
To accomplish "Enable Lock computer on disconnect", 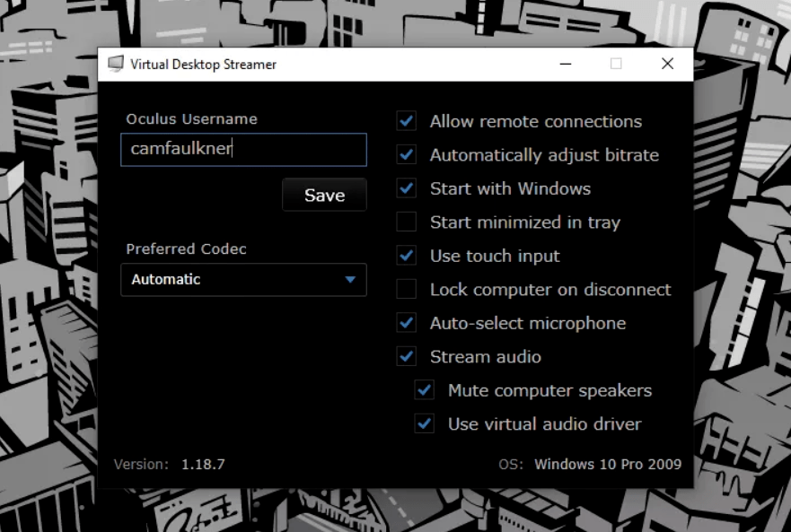I will pos(405,289).
